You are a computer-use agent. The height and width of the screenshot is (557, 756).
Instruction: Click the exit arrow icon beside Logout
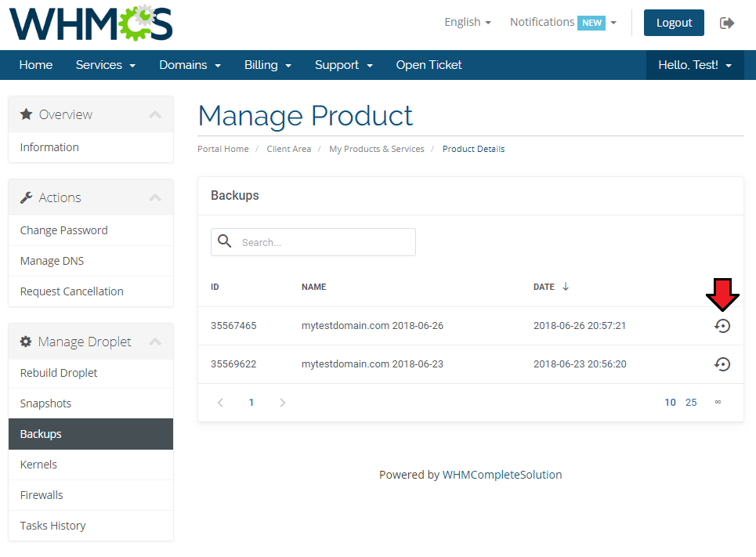[726, 23]
